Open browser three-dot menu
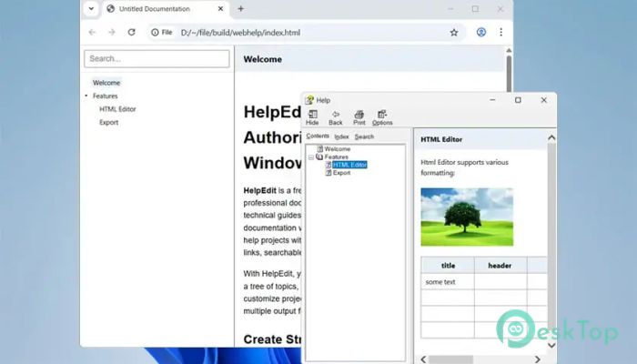637x364 pixels. pyautogui.click(x=500, y=32)
